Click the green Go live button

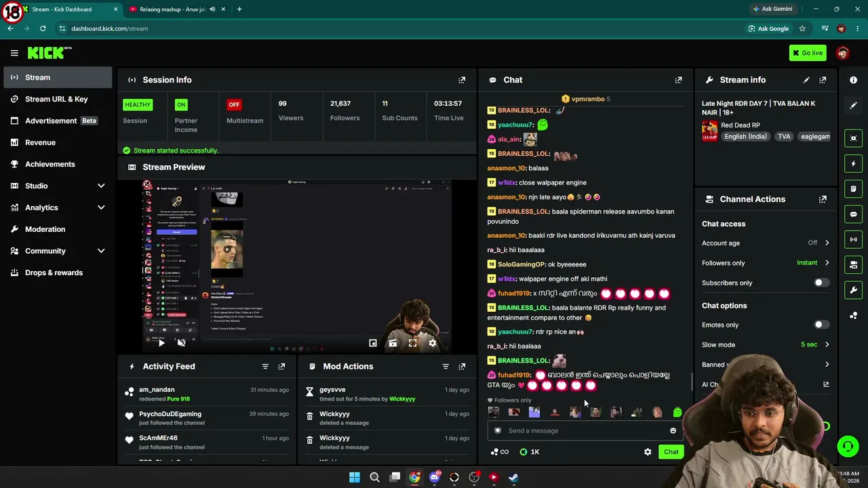coord(808,53)
